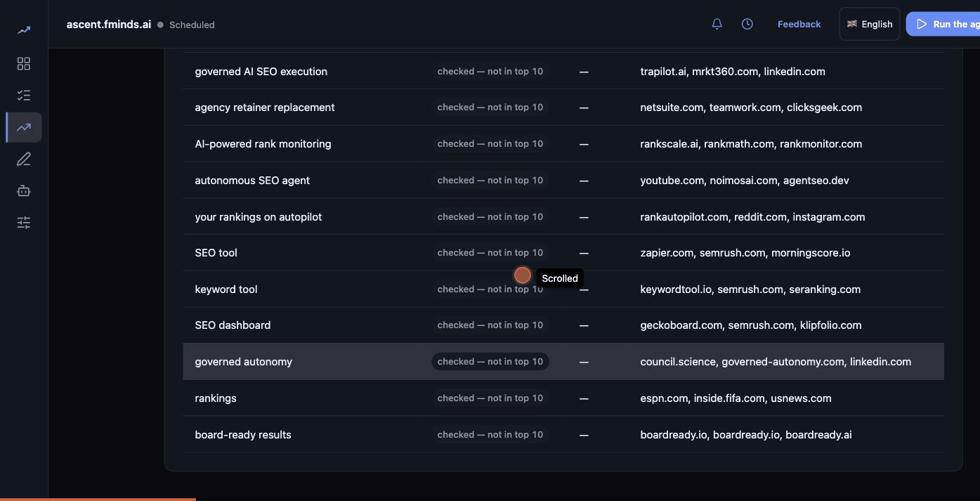Viewport: 980px width, 501px height.
Task: Click position dash in rankings row
Action: [584, 398]
